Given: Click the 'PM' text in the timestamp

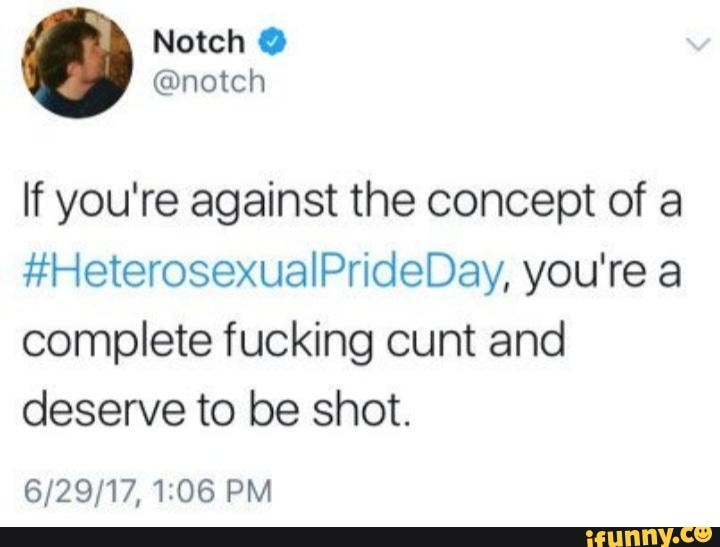Looking at the screenshot, I should pos(253,491).
